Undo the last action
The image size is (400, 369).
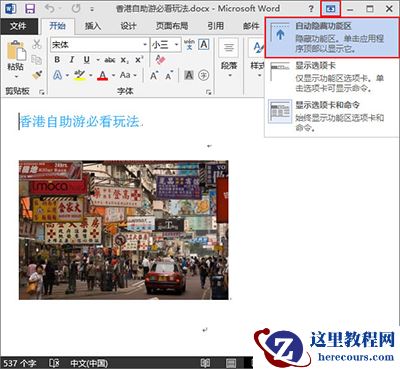(50, 9)
